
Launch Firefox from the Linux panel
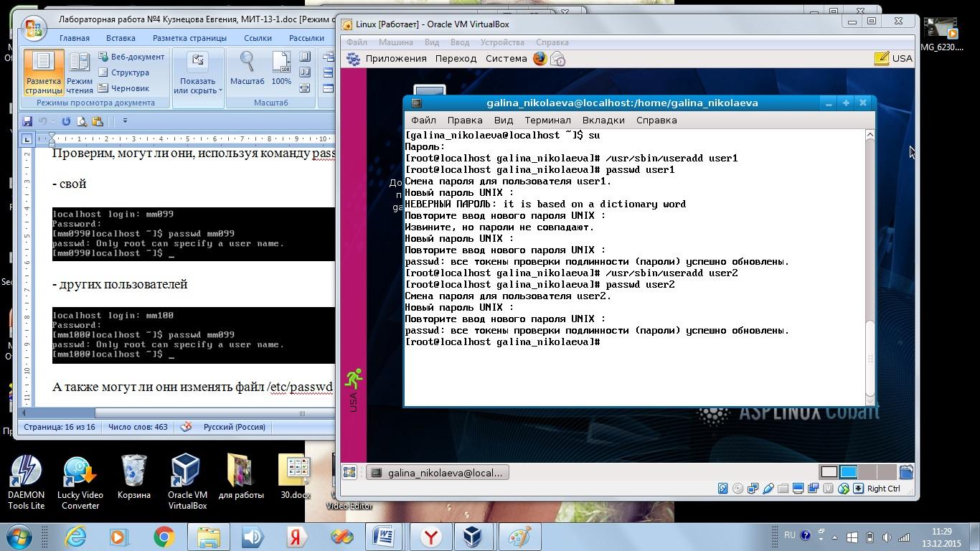click(x=540, y=59)
